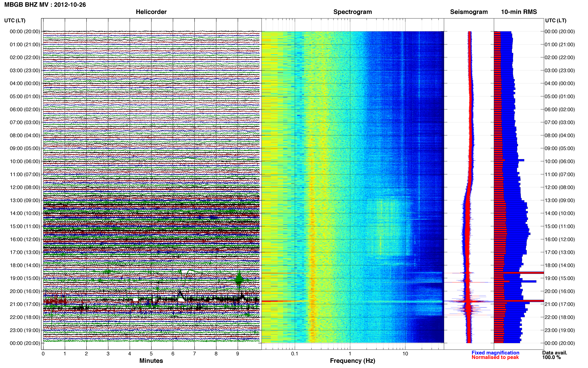Click minute tick label 5 on helicorder axis
The height and width of the screenshot is (368, 588).
click(151, 354)
